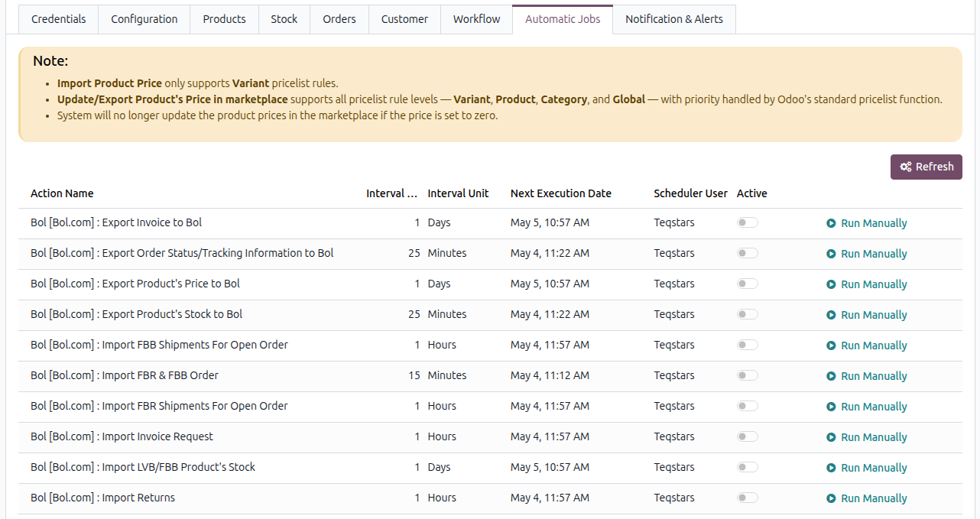This screenshot has width=980, height=519.
Task: Activate Export Product's Price to Bol job
Action: 747,284
